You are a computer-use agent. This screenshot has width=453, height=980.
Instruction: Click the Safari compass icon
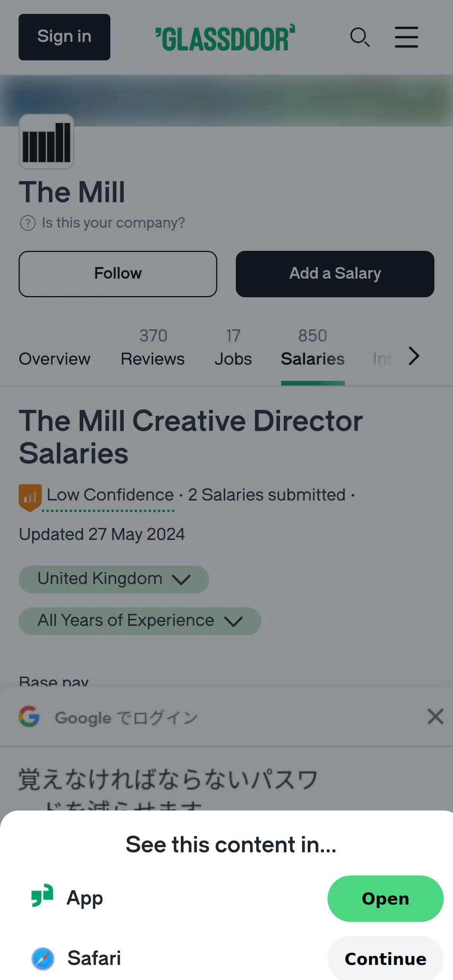(x=43, y=958)
